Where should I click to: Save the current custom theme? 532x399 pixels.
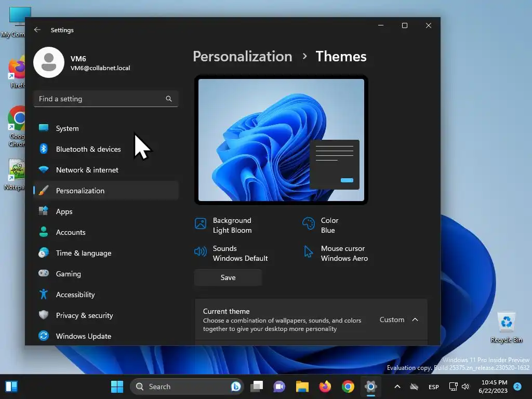[x=228, y=277]
